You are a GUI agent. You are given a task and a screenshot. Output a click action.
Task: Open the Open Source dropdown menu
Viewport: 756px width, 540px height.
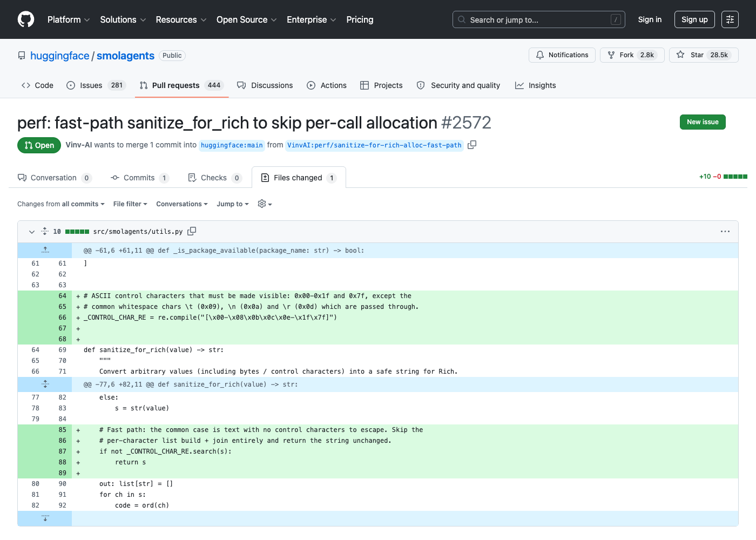pyautogui.click(x=246, y=19)
